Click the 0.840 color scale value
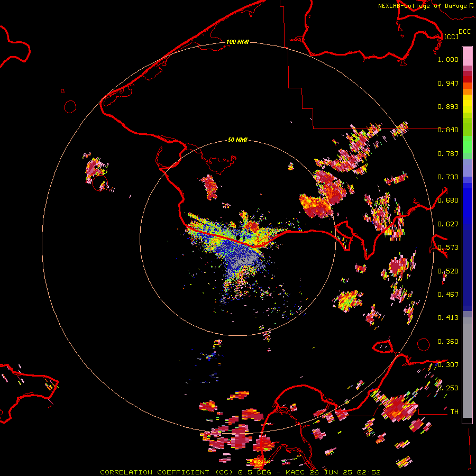The width and height of the screenshot is (476, 476). tap(448, 130)
